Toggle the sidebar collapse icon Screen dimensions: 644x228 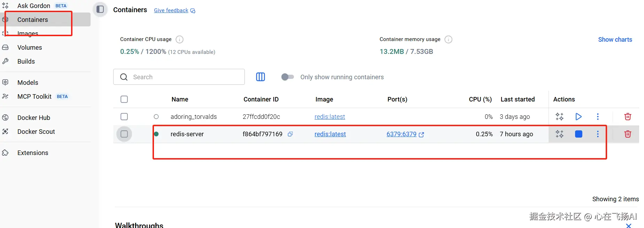click(100, 9)
